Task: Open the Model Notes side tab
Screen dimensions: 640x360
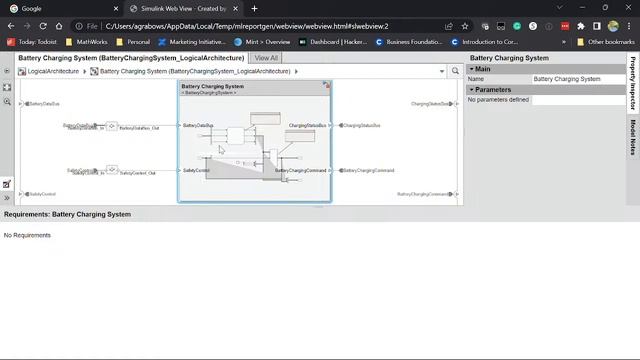Action: pyautogui.click(x=633, y=138)
